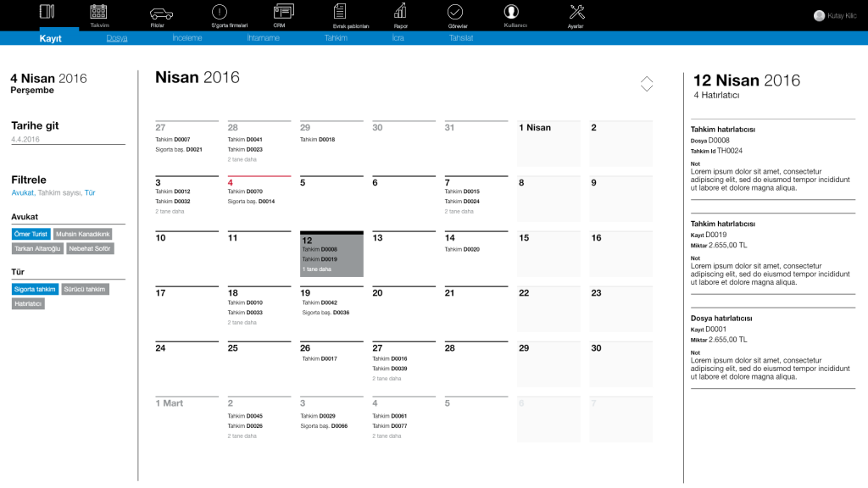Toggle the Ömer Turist lawyer filter
The height and width of the screenshot is (488, 868).
coord(31,234)
